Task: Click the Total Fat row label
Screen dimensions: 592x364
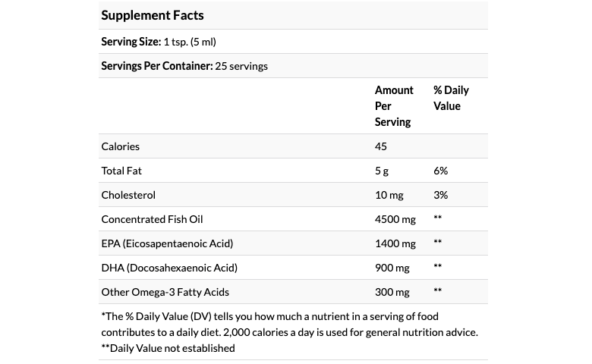Action: (122, 171)
